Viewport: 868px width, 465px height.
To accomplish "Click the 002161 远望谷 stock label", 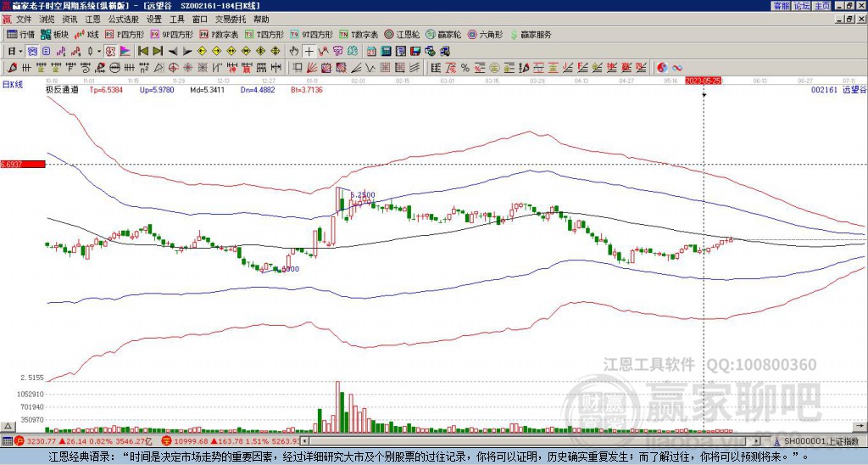I will click(838, 90).
